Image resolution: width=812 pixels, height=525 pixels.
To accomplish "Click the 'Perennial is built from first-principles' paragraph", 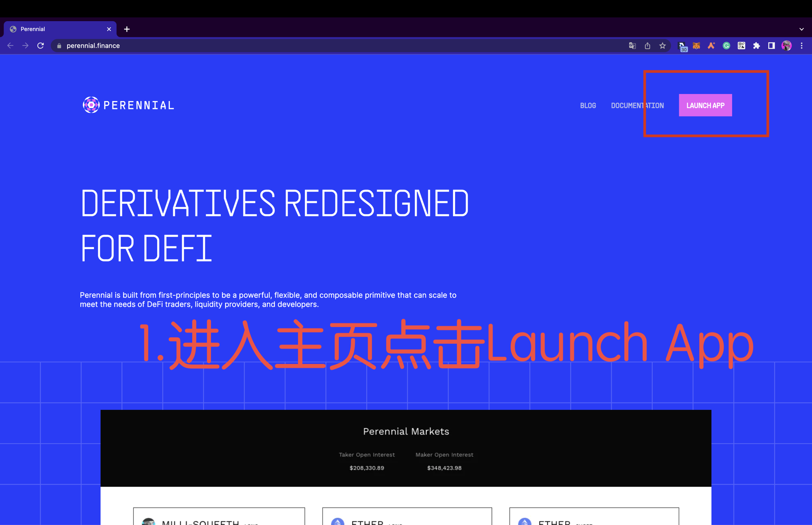I will (x=268, y=300).
